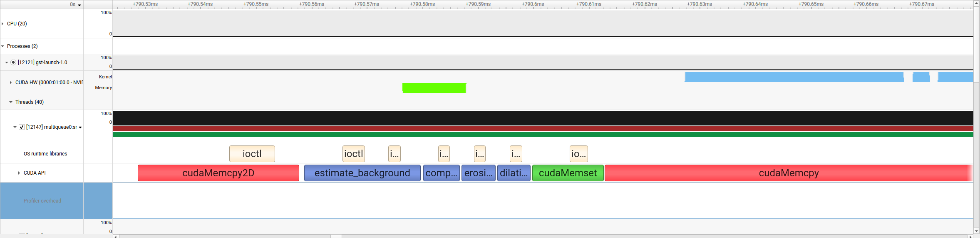Screen dimensions: 980x238
Task: Collapse the Threads (40) group
Action: 11,102
